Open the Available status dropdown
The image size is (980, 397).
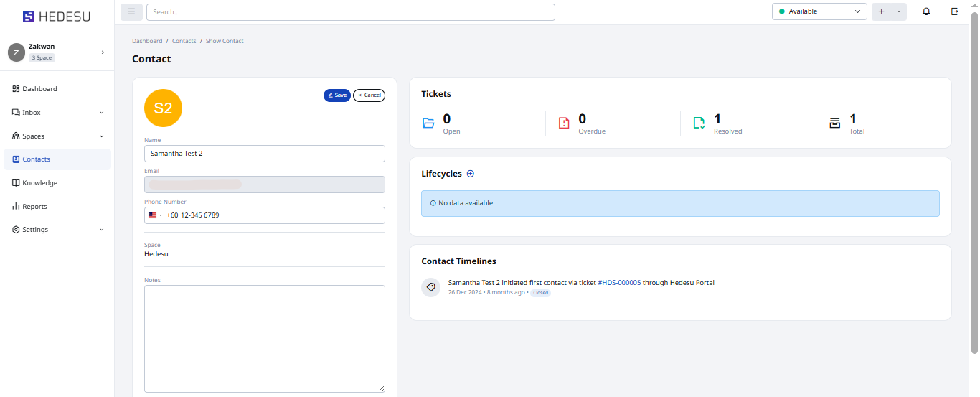819,11
